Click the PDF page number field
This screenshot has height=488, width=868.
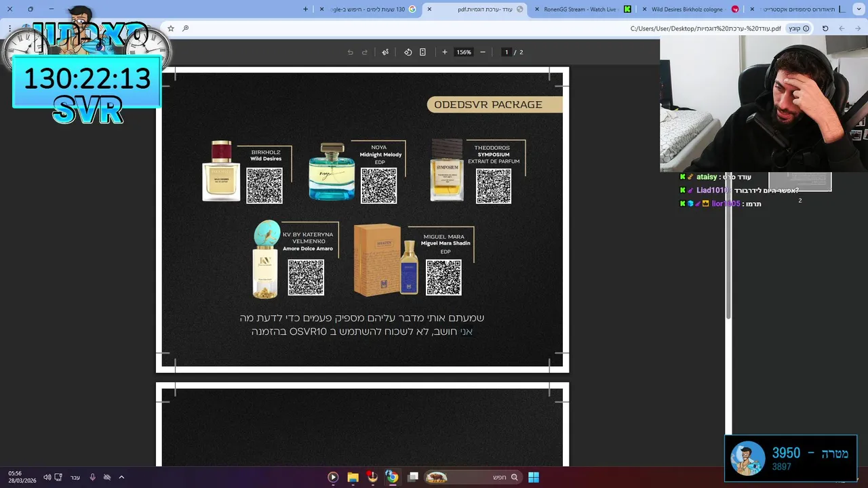pyautogui.click(x=506, y=52)
